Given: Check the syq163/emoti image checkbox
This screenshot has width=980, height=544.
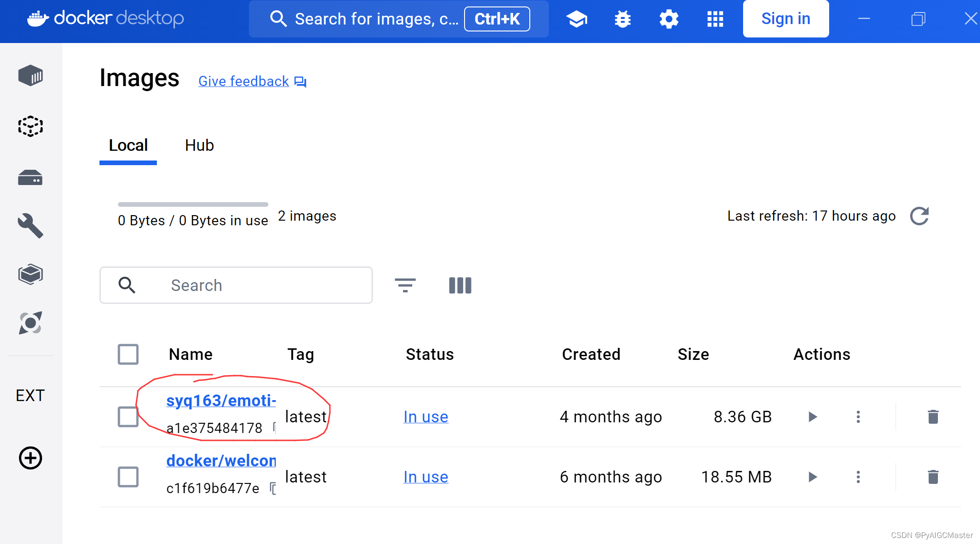Looking at the screenshot, I should 128,417.
